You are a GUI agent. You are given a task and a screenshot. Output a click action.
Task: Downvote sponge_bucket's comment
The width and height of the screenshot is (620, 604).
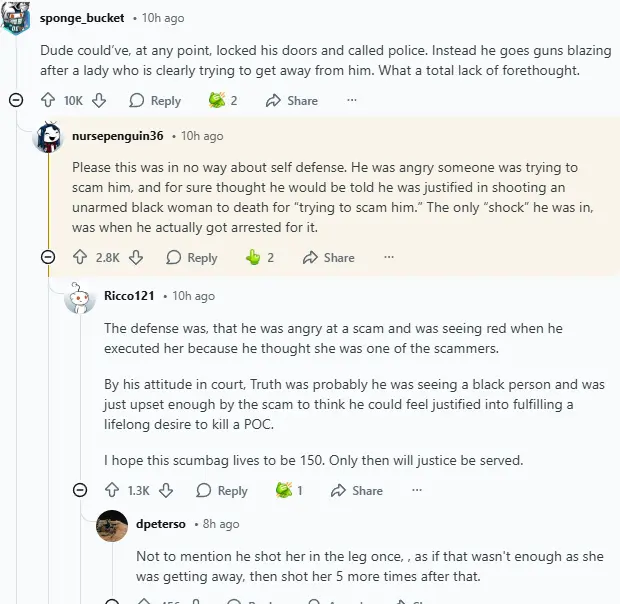[99, 100]
